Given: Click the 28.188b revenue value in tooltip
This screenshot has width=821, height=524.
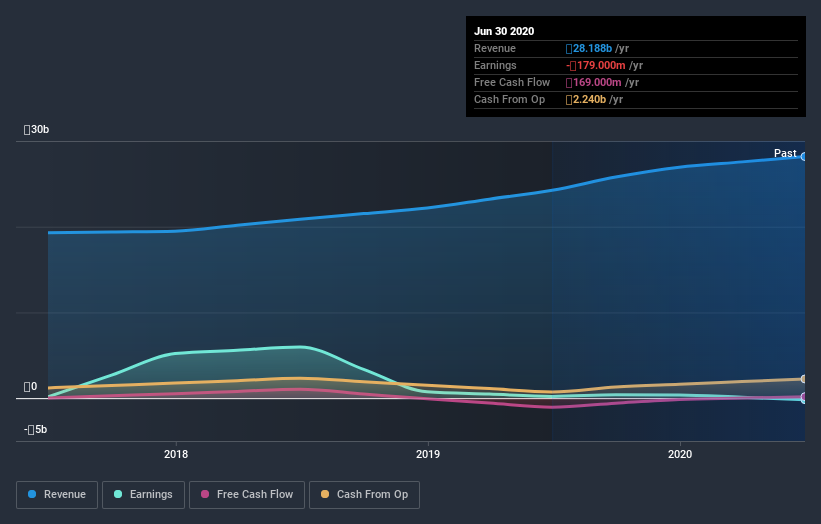Looking at the screenshot, I should 589,49.
